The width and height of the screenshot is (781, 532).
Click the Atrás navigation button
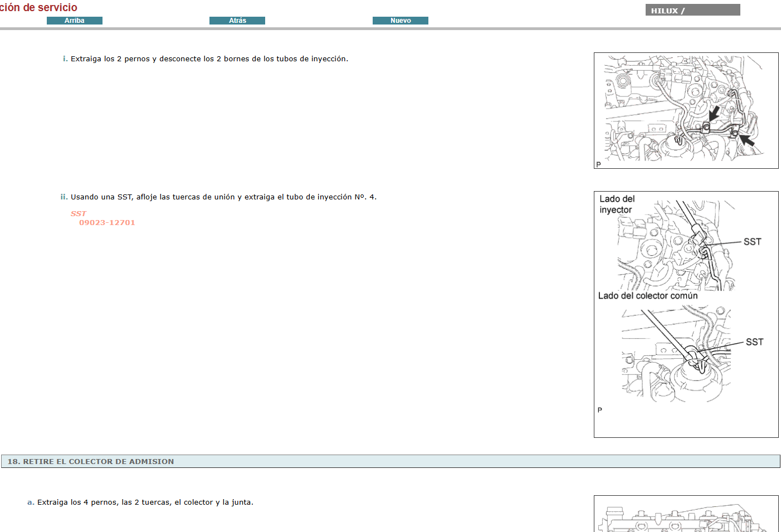tap(237, 20)
